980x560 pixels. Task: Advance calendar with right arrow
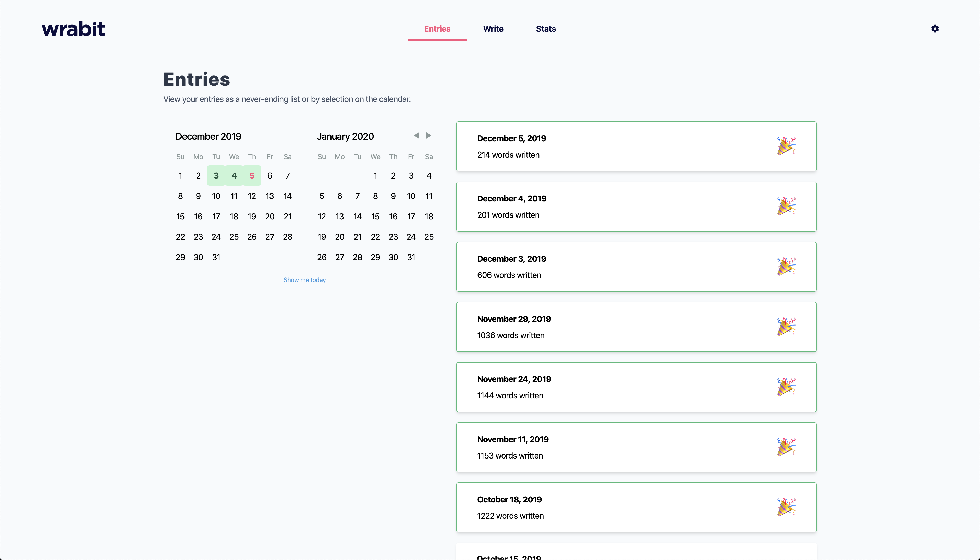[428, 135]
